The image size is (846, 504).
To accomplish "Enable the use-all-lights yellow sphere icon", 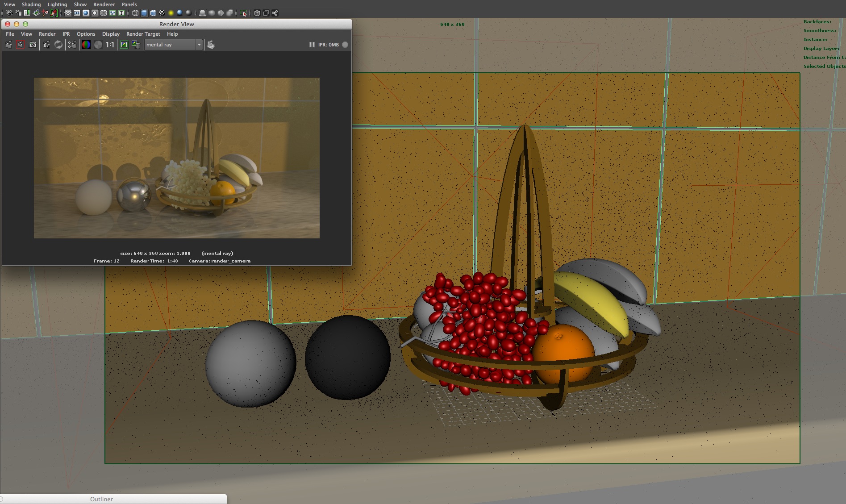I will (171, 13).
